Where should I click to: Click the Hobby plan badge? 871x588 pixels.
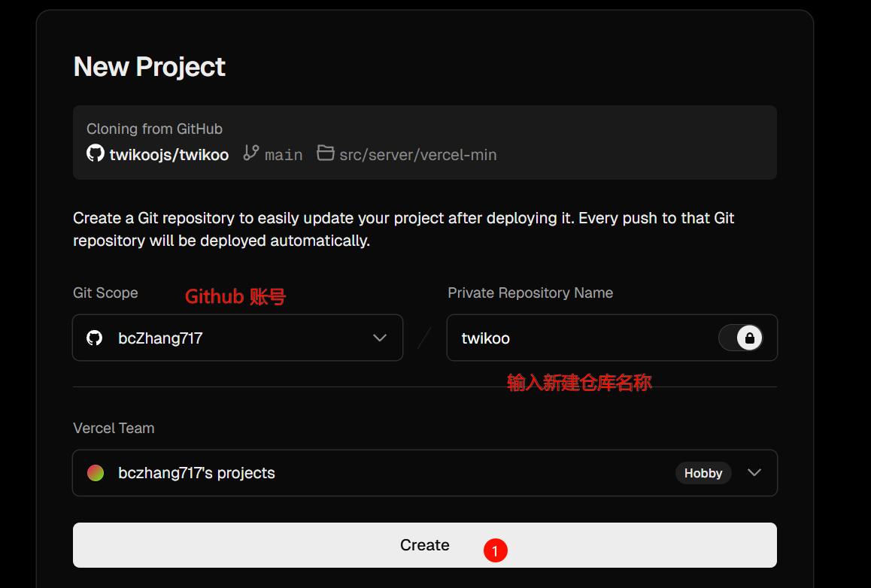(x=703, y=473)
